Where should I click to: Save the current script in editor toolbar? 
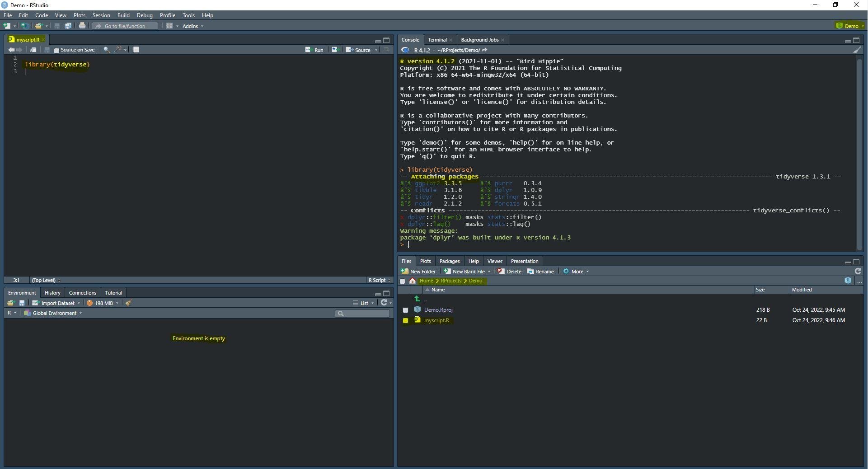(47, 50)
